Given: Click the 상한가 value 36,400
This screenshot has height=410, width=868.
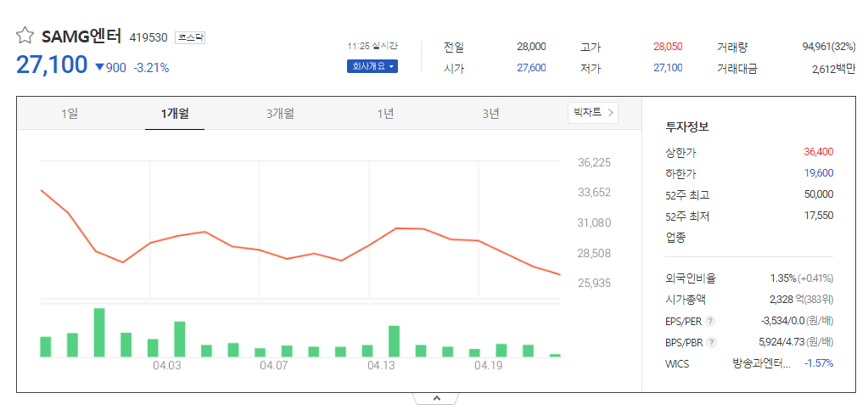Looking at the screenshot, I should point(818,152).
